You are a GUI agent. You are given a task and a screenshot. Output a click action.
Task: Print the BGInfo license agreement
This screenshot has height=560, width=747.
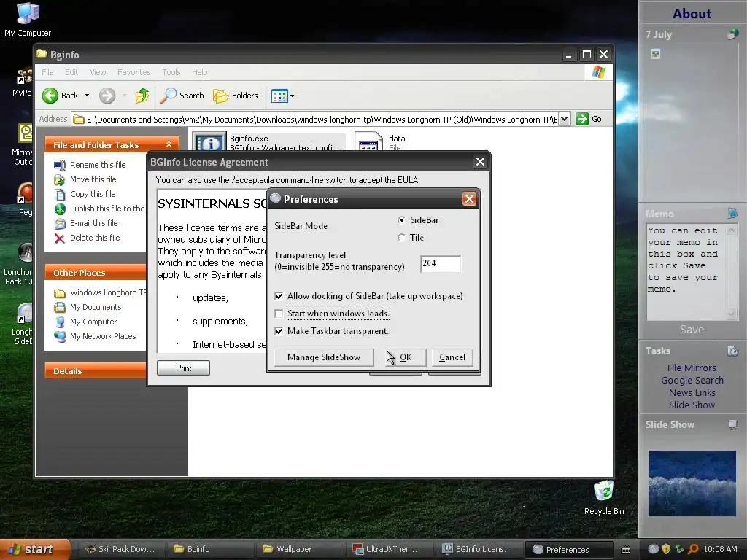pos(183,368)
